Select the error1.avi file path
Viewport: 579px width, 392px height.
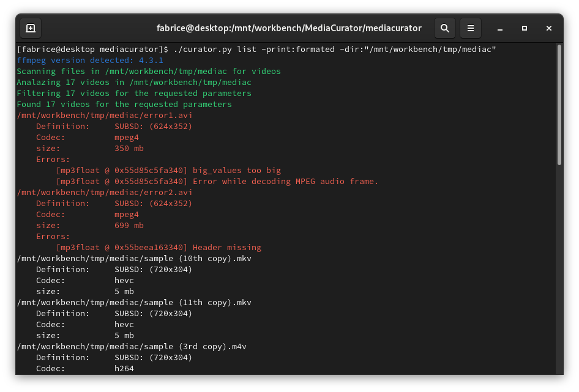point(105,116)
